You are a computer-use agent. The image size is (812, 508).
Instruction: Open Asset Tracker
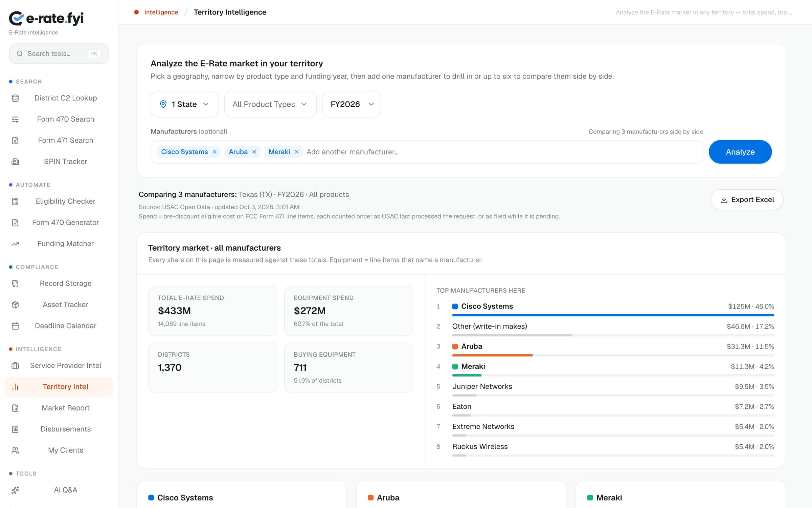(x=59, y=305)
